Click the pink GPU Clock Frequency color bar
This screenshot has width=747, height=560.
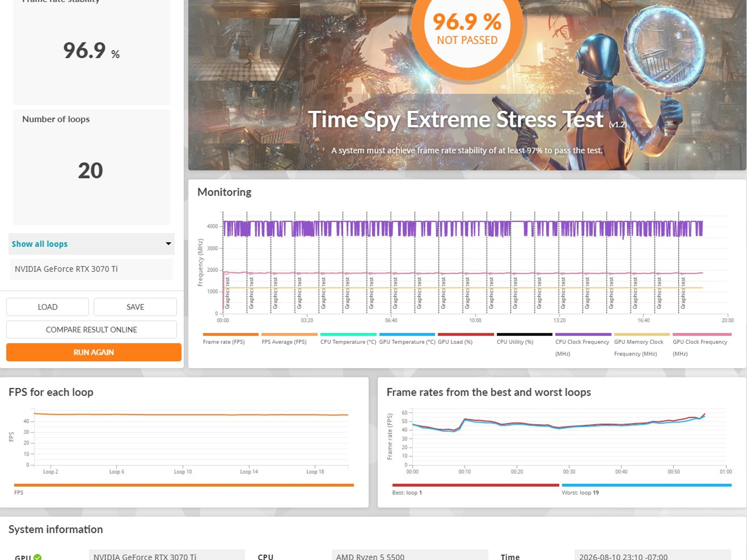click(702, 334)
